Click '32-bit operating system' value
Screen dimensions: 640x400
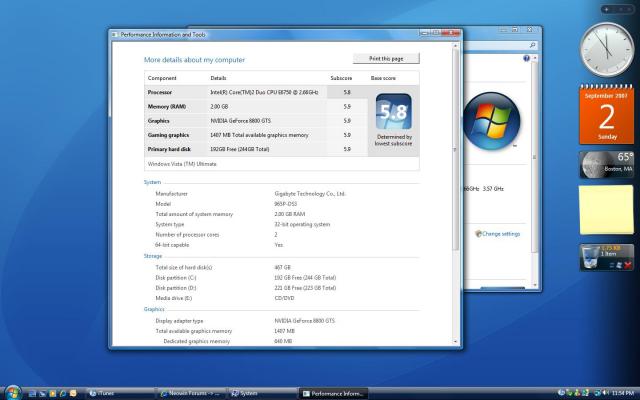[302, 224]
